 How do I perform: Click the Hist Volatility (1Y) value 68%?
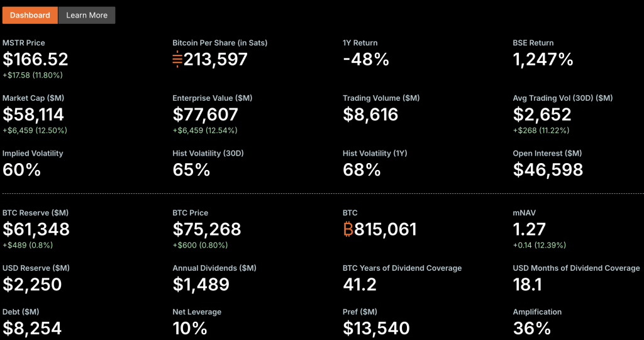pos(362,169)
